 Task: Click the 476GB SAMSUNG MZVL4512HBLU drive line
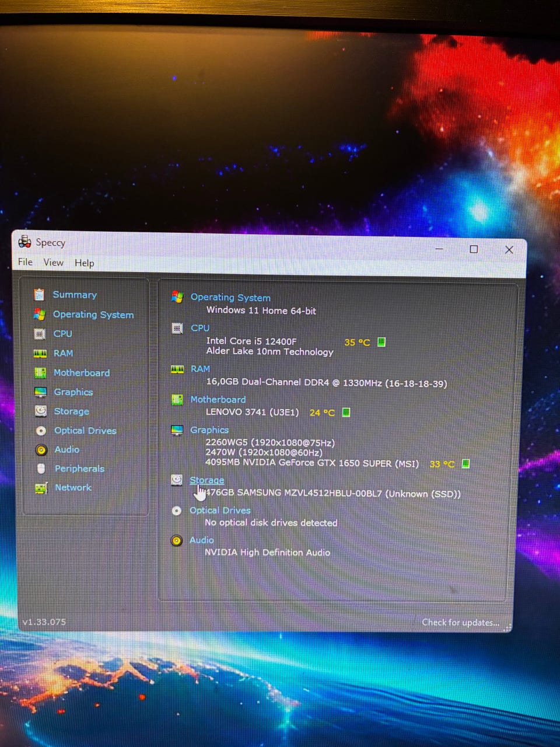pos(333,494)
